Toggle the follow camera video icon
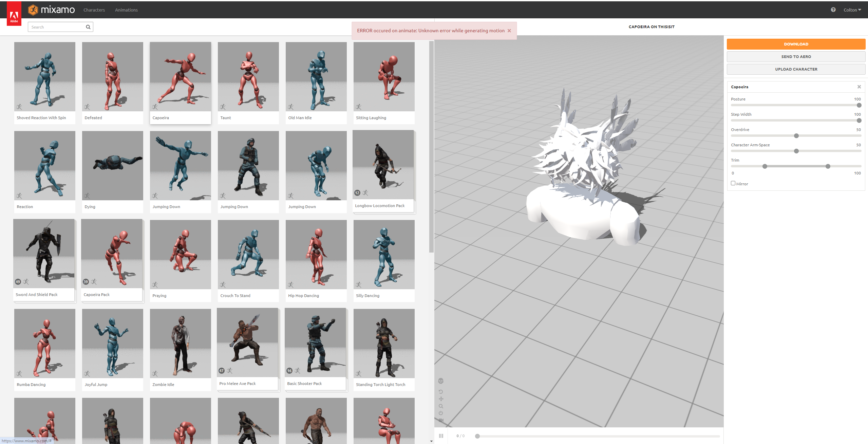The width and height of the screenshot is (868, 444). click(441, 420)
